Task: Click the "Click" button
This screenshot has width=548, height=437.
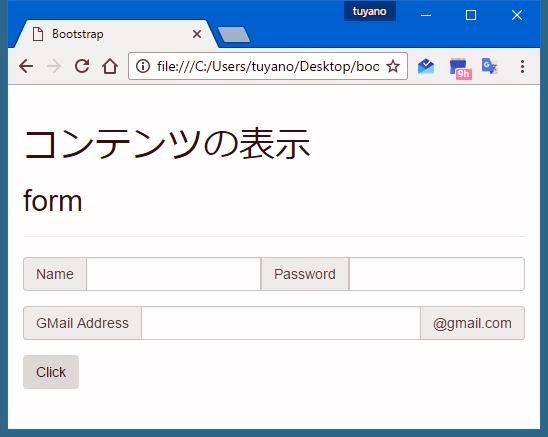Action: point(51,372)
